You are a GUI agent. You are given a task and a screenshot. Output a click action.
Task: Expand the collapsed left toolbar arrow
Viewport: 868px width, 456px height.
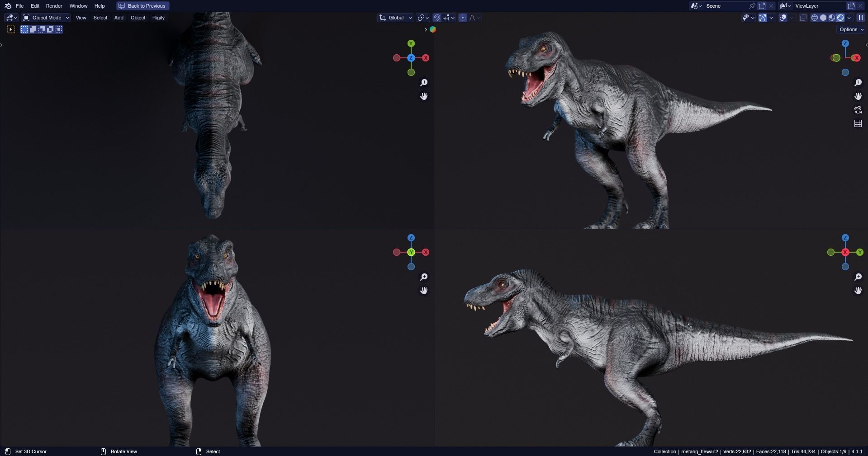[2, 45]
